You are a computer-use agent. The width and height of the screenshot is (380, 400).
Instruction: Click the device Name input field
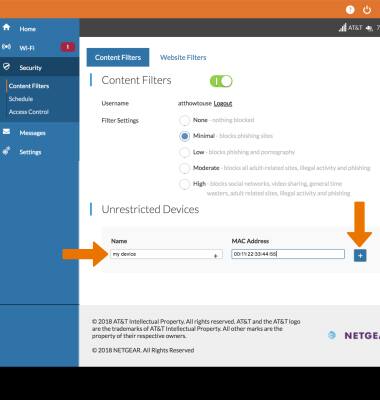pyautogui.click(x=166, y=254)
